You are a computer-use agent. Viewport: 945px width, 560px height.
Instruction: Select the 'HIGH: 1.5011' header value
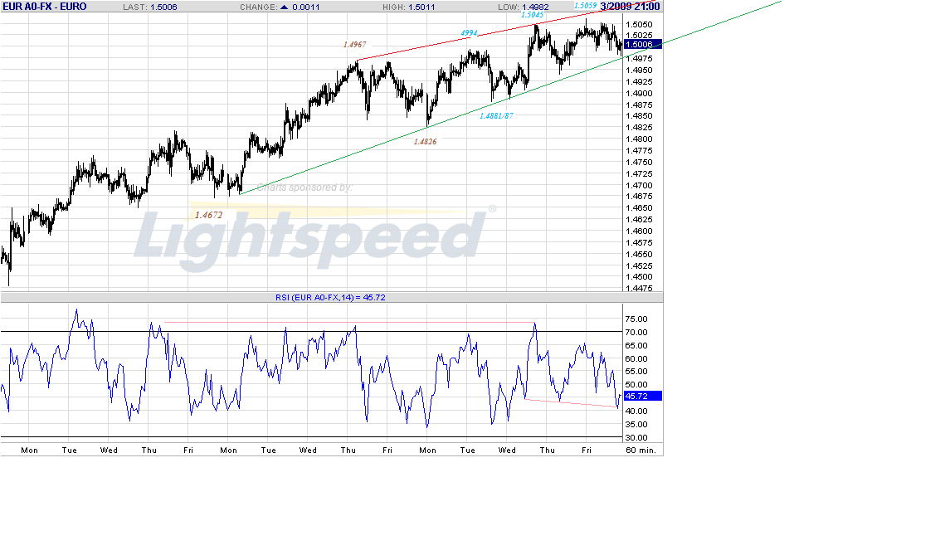point(409,7)
